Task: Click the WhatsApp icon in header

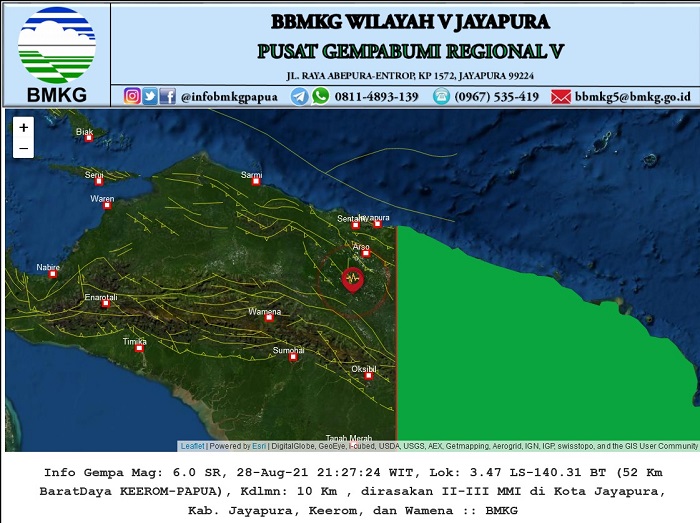Action: (x=321, y=96)
